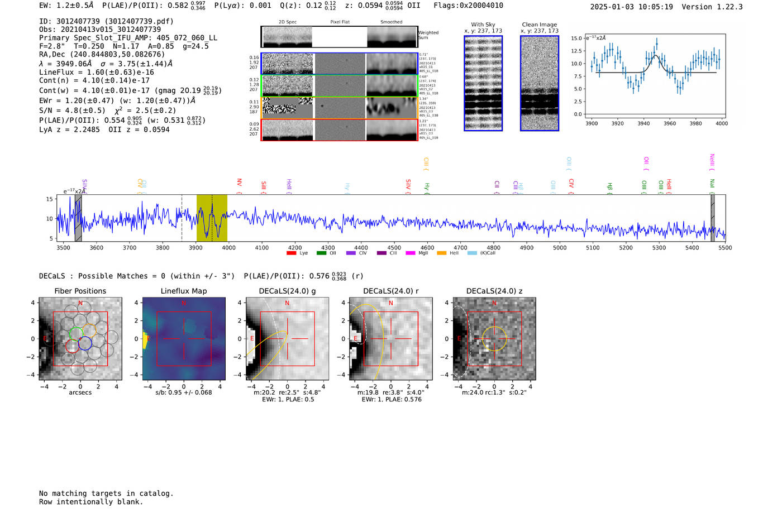
Task: Click the CIV legend swatch below the spectrum
Action: click(x=351, y=253)
